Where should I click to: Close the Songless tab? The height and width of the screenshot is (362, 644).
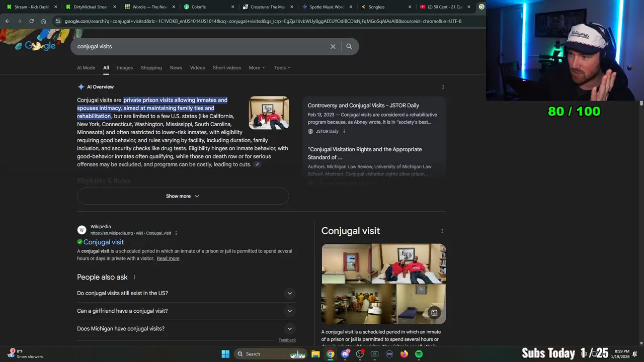(410, 7)
